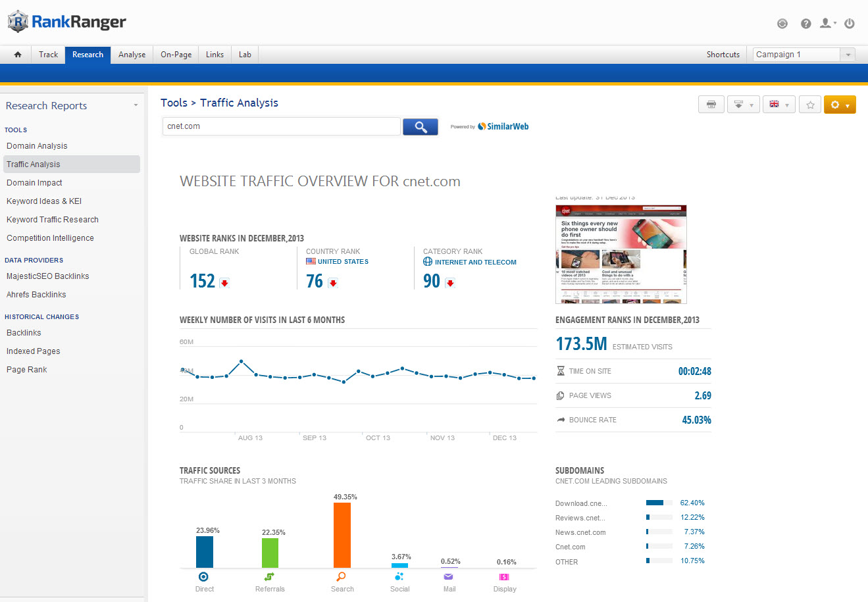Viewport: 868px width, 602px height.
Task: Click the SimilarWeb logo
Action: (x=503, y=126)
